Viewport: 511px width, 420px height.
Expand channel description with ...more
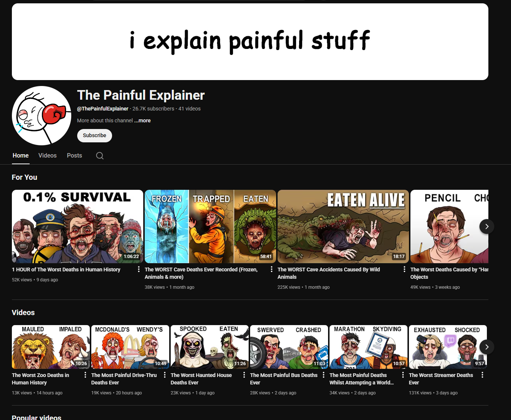pyautogui.click(x=143, y=120)
